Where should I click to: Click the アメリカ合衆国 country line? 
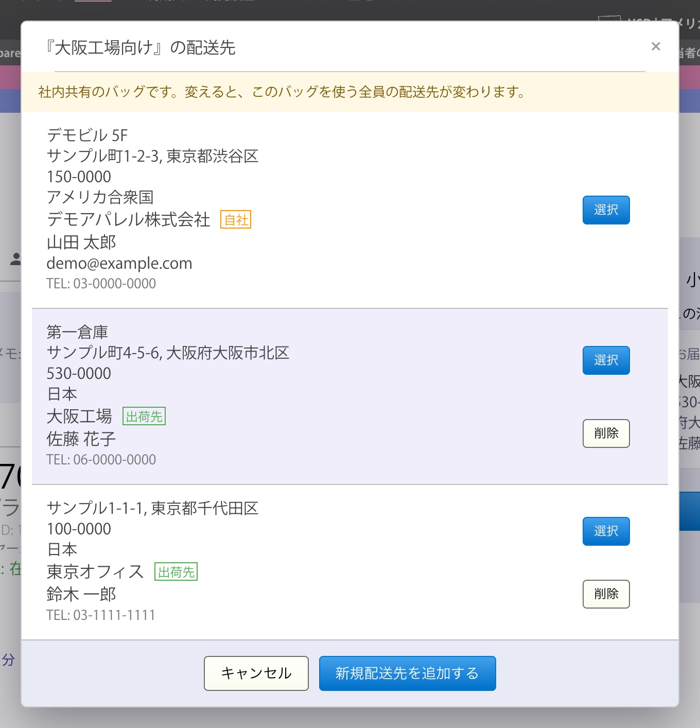click(x=100, y=197)
